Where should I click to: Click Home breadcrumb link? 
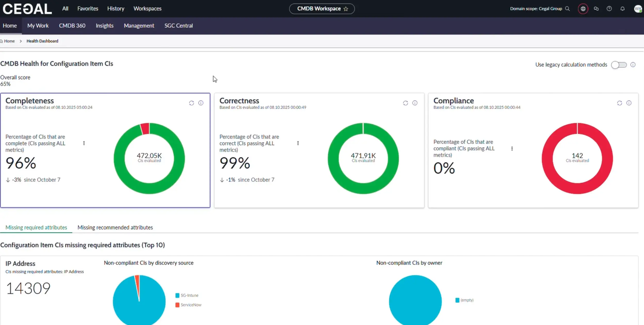pos(9,41)
